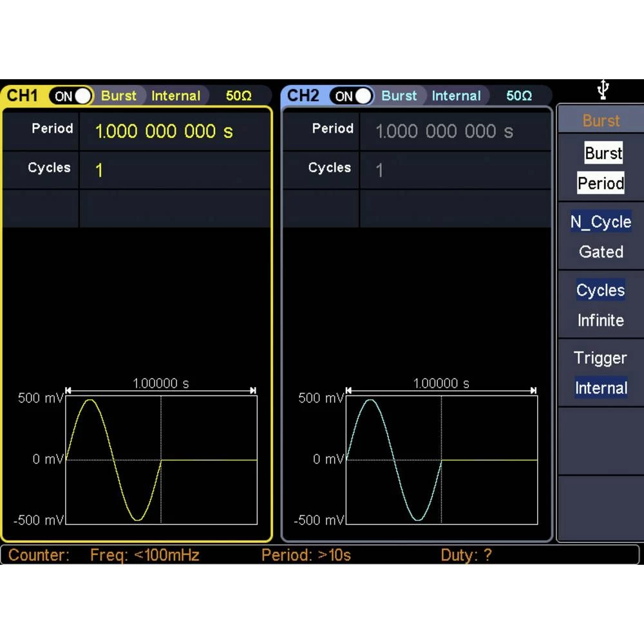The image size is (644, 644).
Task: Click the CH2 Internal trigger indicator
Action: 456,96
